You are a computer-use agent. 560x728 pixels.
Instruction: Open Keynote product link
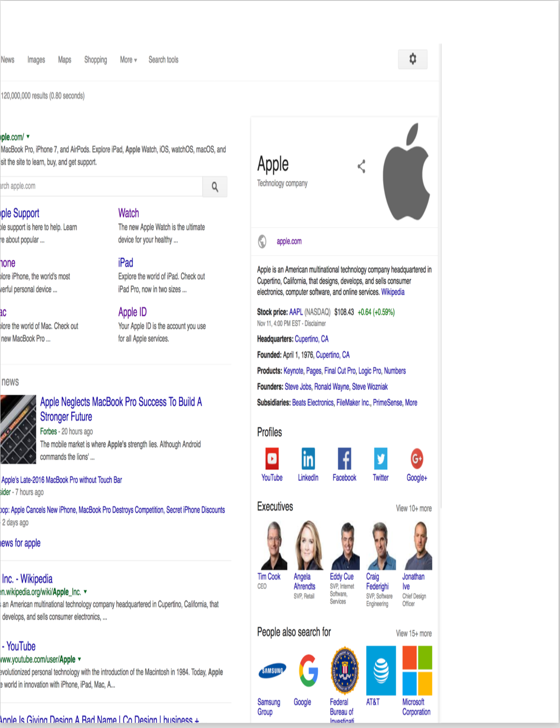click(293, 371)
